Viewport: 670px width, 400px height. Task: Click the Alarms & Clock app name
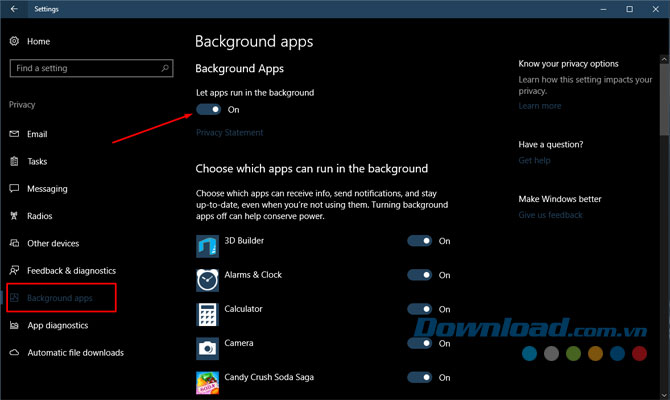coord(253,275)
